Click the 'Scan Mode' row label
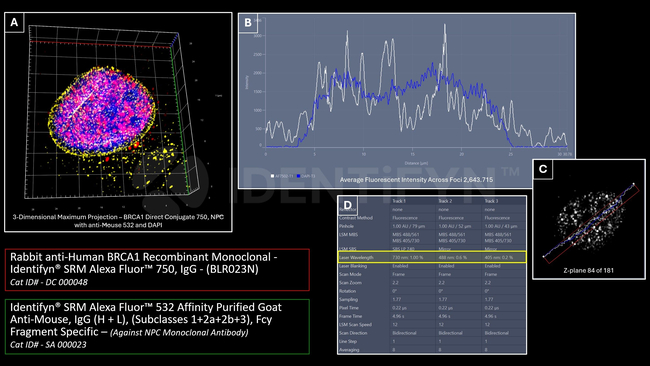This screenshot has width=650, height=366. click(350, 274)
